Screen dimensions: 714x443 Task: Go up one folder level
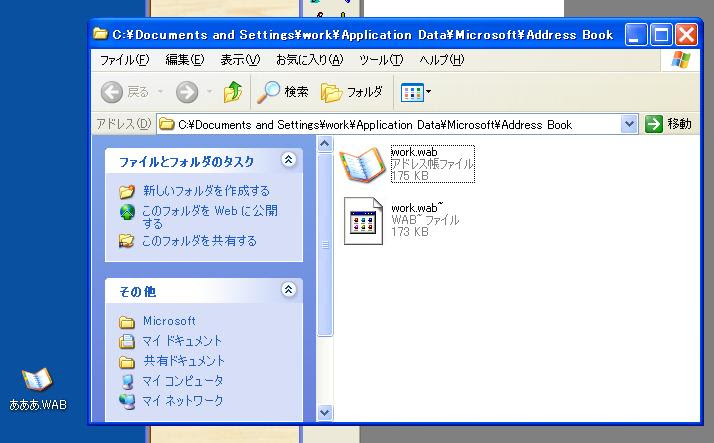click(233, 92)
